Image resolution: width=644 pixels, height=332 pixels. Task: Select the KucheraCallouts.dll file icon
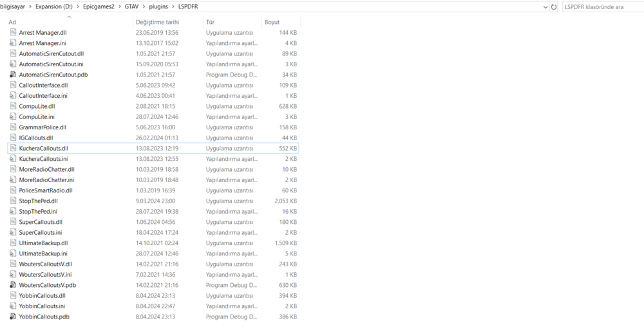click(x=13, y=148)
